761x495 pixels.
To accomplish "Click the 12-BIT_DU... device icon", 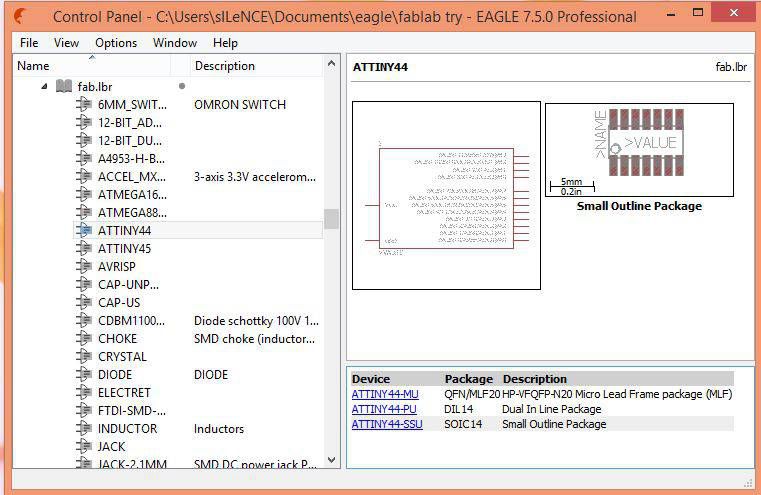I will tap(84, 140).
